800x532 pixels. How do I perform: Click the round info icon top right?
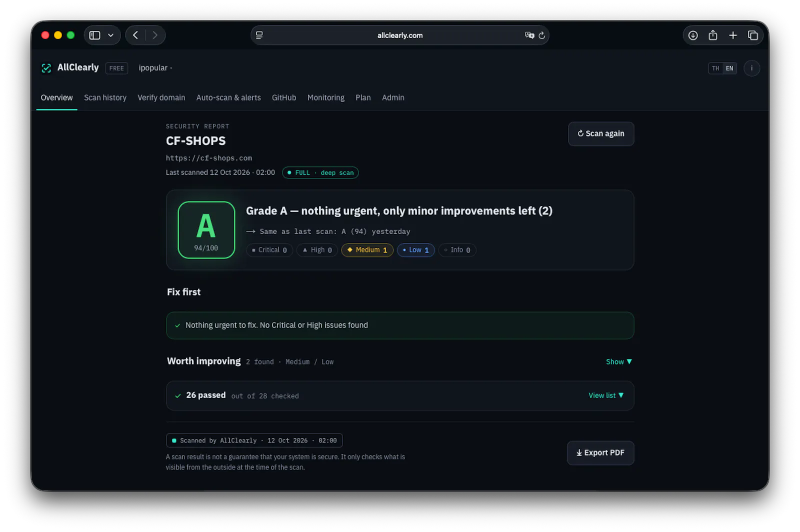point(751,68)
